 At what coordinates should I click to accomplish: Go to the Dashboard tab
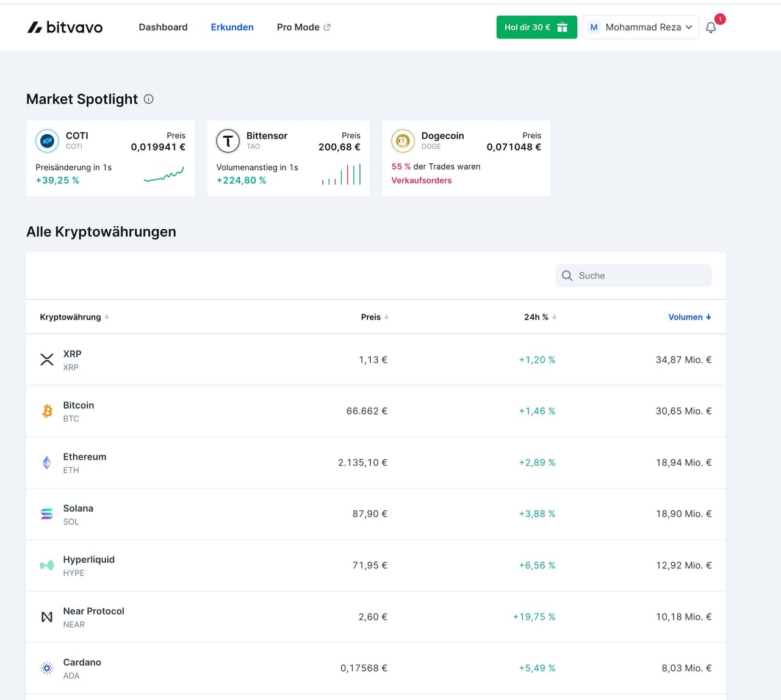163,27
